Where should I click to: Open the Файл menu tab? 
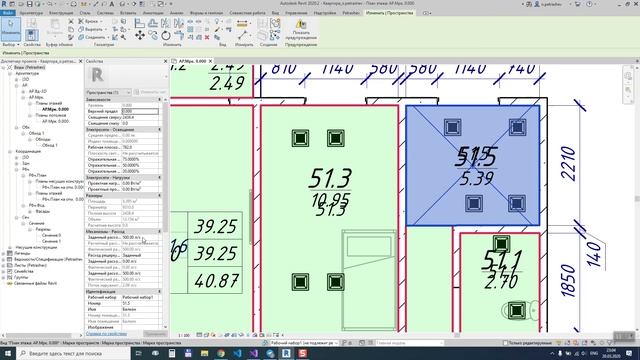tap(7, 13)
